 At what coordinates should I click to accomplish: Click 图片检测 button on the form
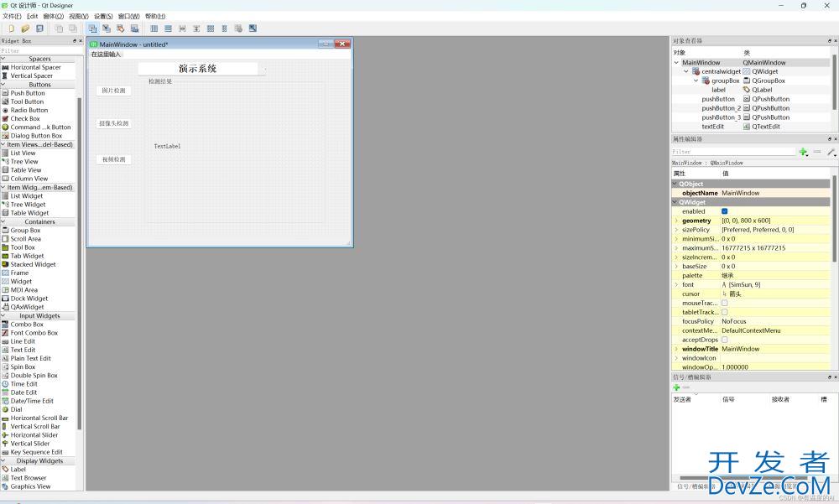coord(114,91)
